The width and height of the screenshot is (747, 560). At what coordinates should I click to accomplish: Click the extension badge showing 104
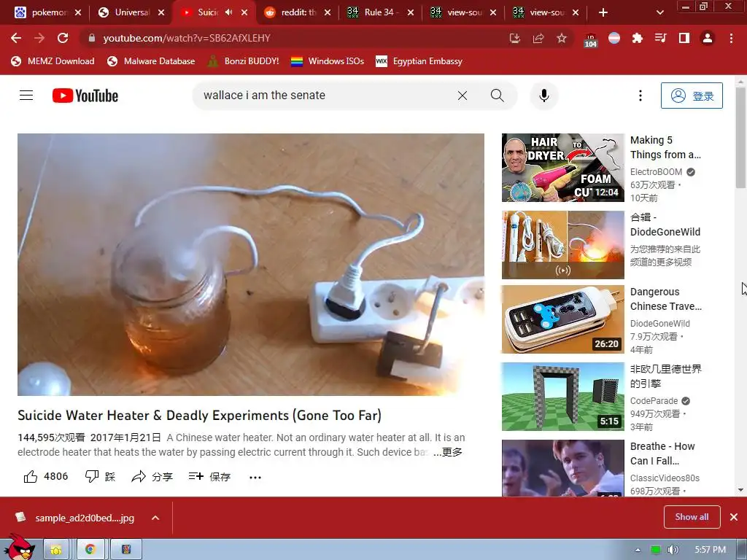(590, 40)
